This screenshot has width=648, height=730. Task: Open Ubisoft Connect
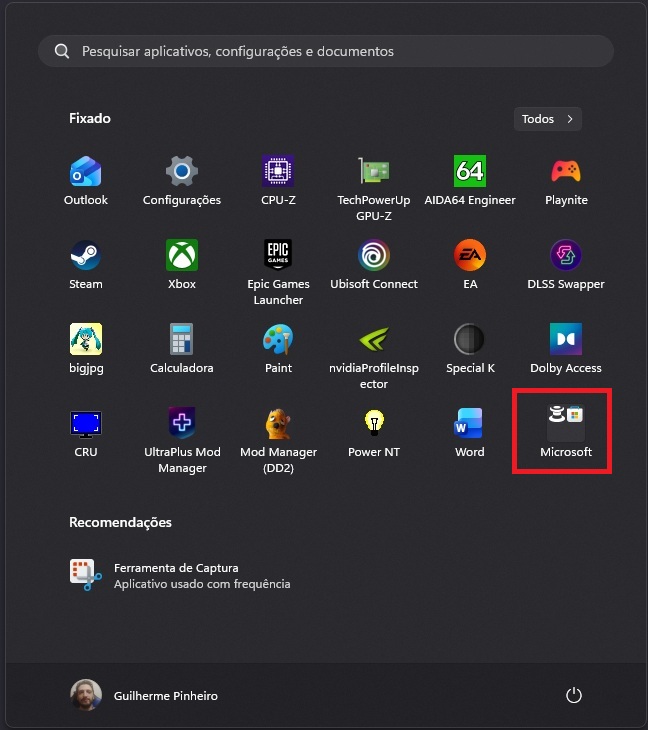(x=374, y=265)
